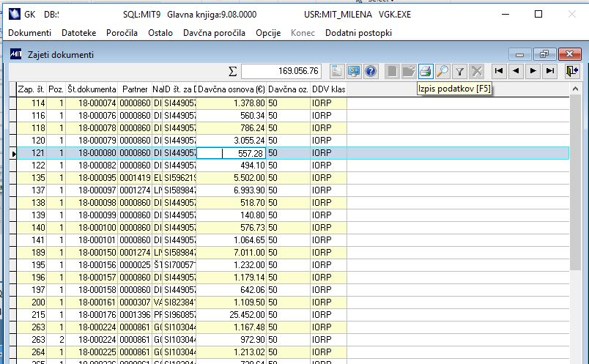Image resolution: width=589 pixels, height=364 pixels.
Task: Click the exit door icon
Action: point(572,71)
